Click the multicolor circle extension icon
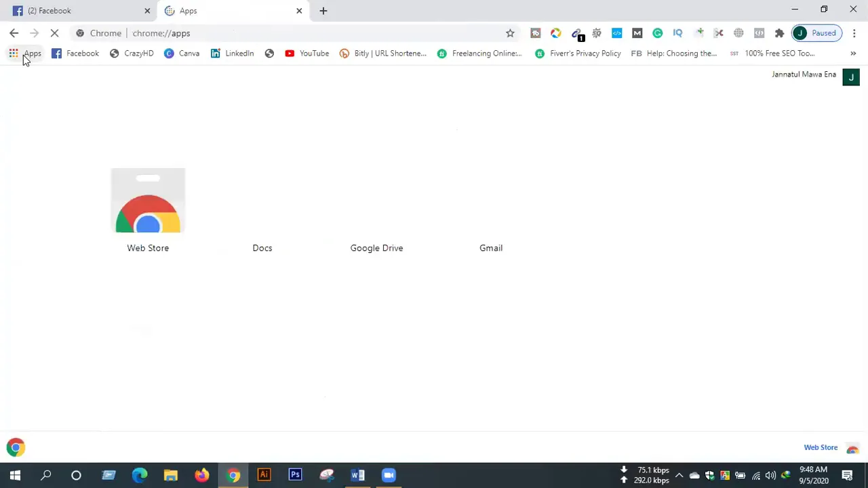868x488 pixels. coord(556,33)
